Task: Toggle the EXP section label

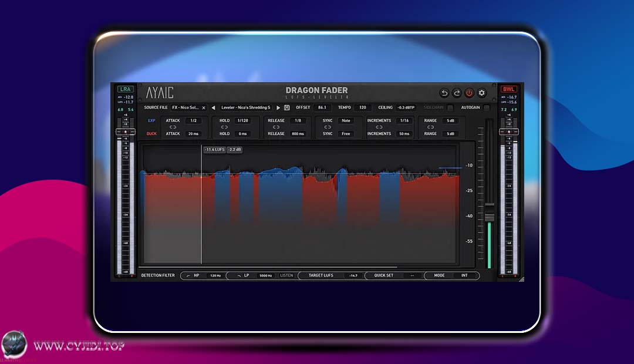Action: (151, 120)
